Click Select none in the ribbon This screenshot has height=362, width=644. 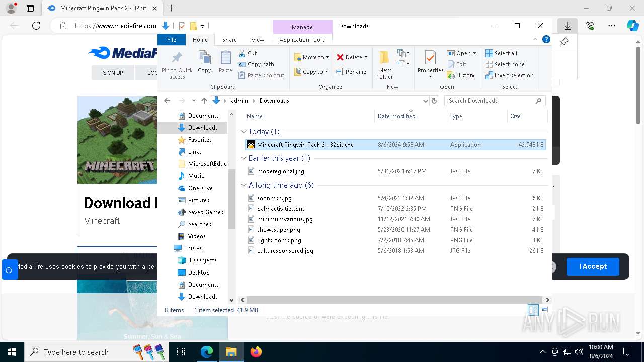click(x=505, y=64)
